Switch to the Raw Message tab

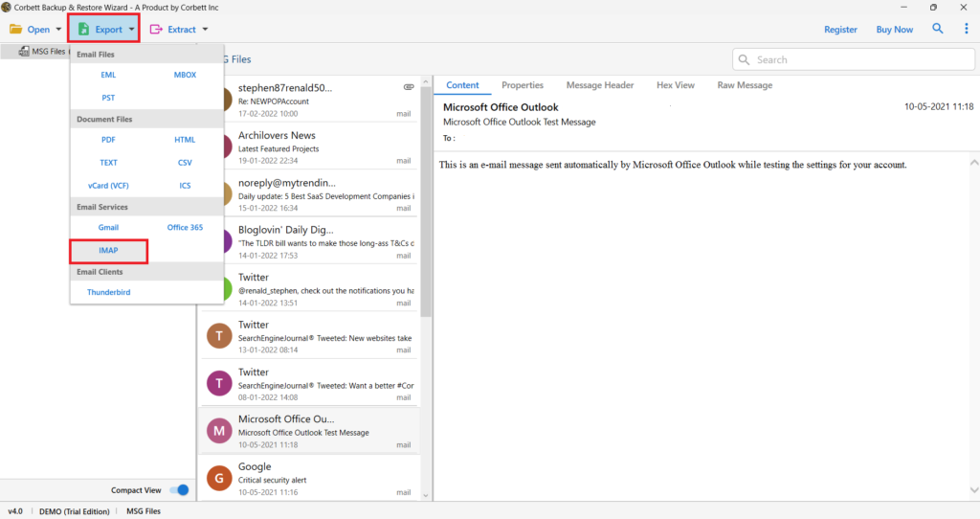[745, 85]
